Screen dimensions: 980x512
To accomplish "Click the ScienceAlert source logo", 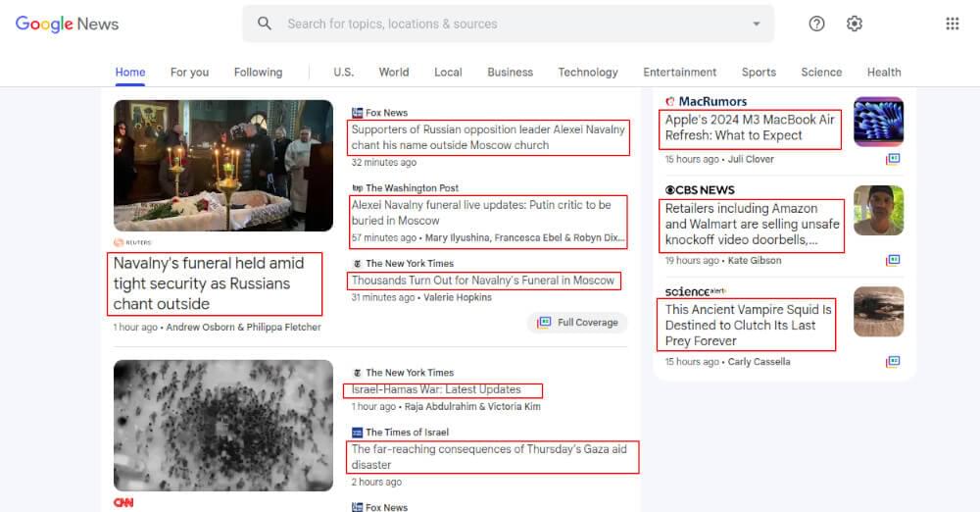I will click(x=696, y=291).
